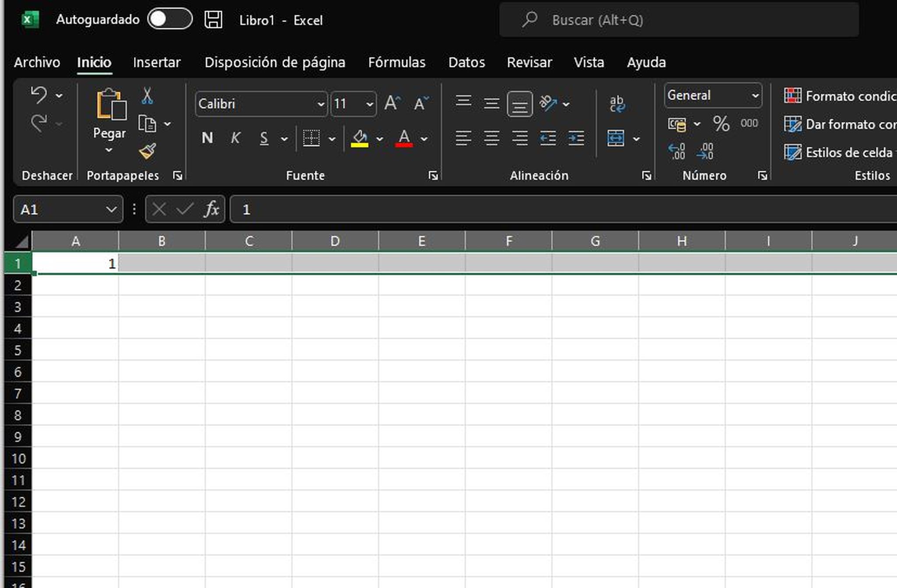
Task: Click the Wrap Text icon
Action: (617, 104)
